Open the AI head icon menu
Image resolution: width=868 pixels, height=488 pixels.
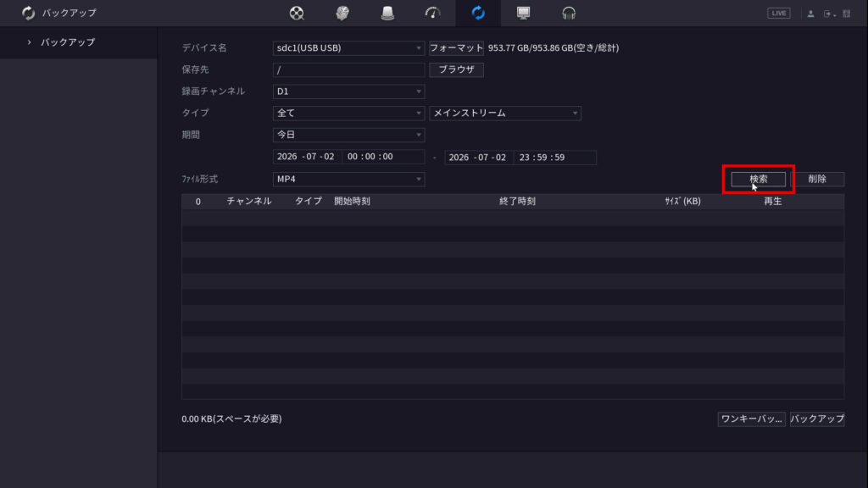click(x=342, y=13)
